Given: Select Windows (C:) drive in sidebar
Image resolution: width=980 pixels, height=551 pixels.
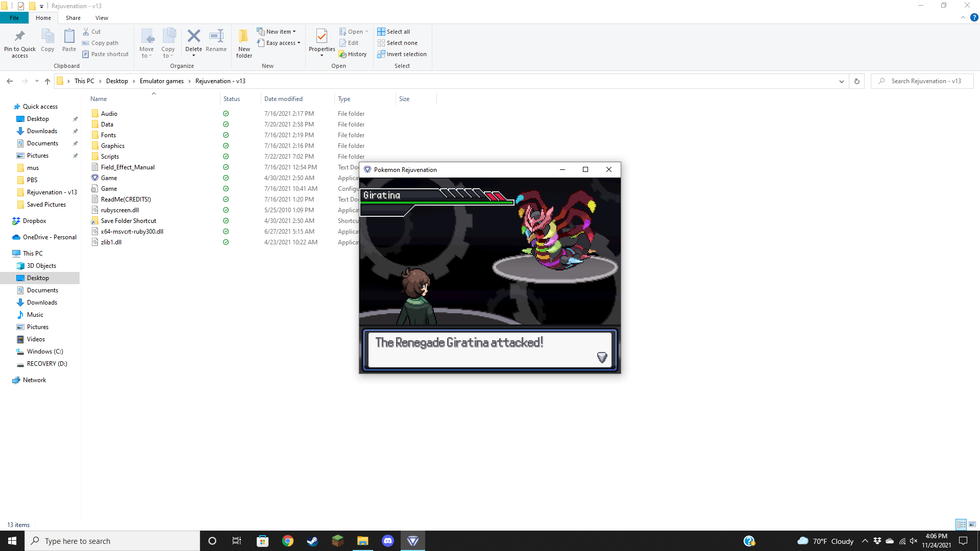Looking at the screenshot, I should pyautogui.click(x=45, y=352).
